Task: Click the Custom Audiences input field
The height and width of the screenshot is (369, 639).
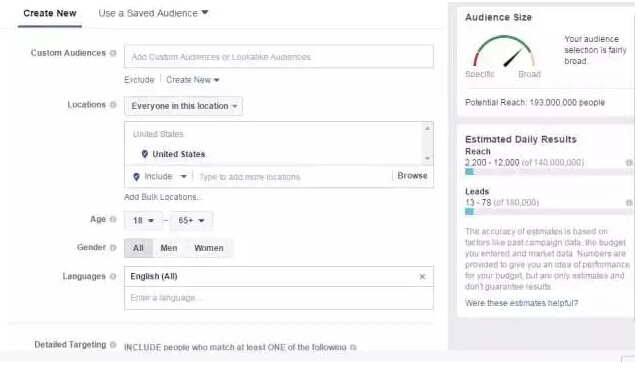Action: coord(279,57)
